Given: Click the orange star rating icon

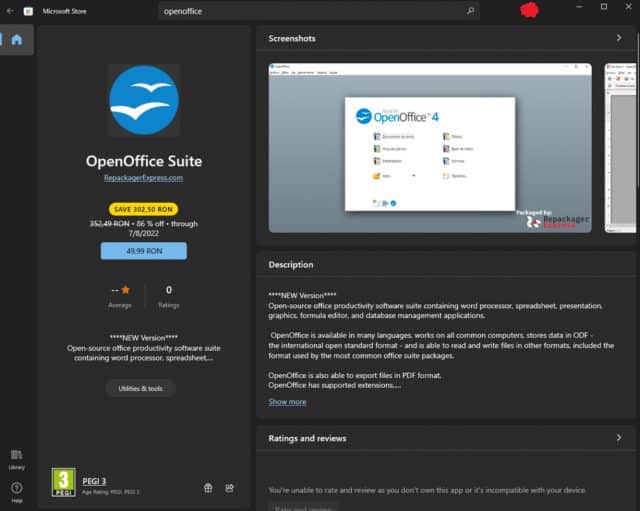Looking at the screenshot, I should click(x=126, y=290).
